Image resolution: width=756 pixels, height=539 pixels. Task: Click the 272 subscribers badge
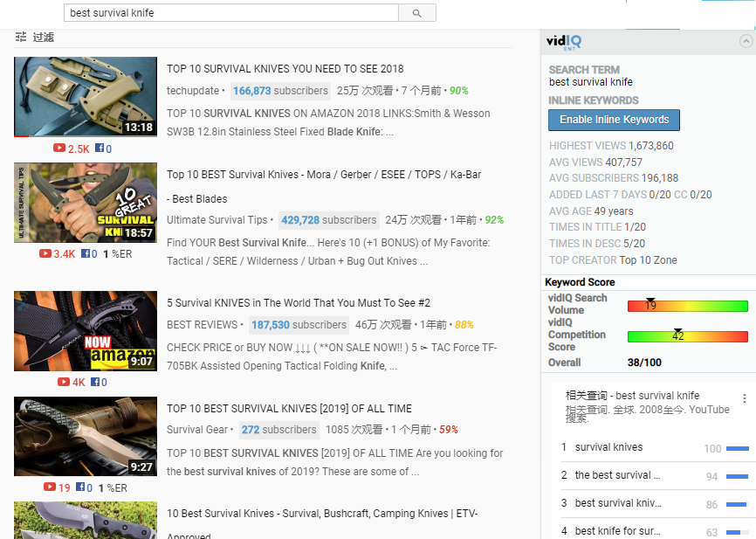pyautogui.click(x=278, y=430)
